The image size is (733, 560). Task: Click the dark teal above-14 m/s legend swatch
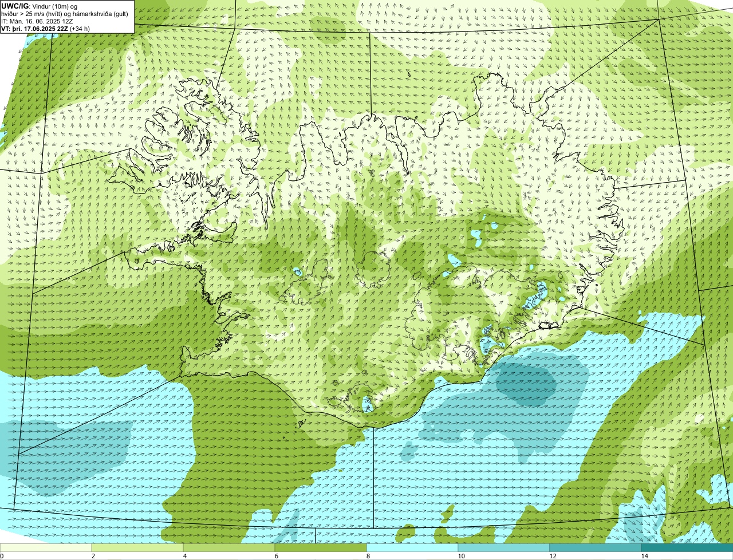pyautogui.click(x=687, y=547)
